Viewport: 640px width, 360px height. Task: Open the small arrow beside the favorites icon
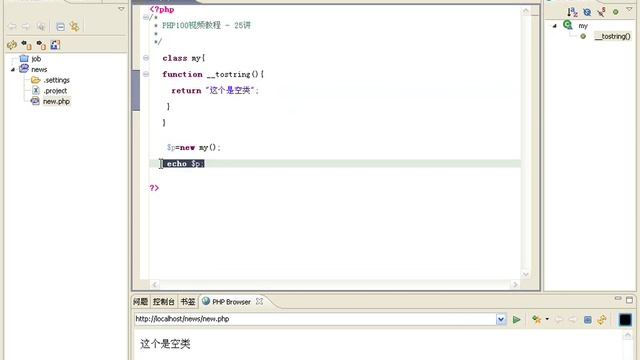547,319
